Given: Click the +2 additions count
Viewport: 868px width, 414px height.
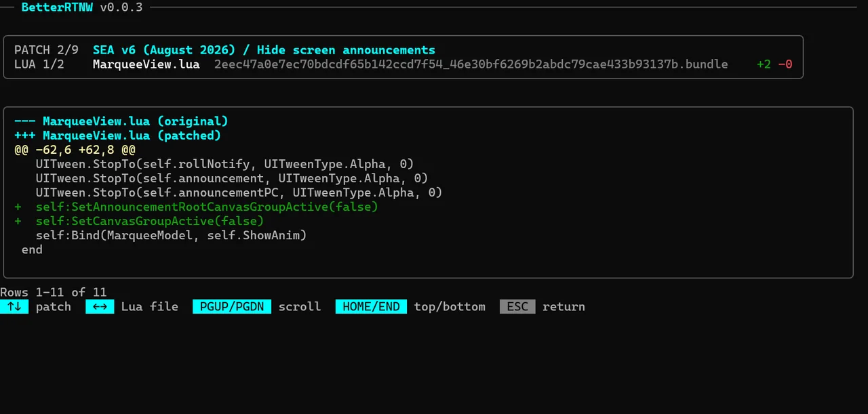Looking at the screenshot, I should coord(764,64).
